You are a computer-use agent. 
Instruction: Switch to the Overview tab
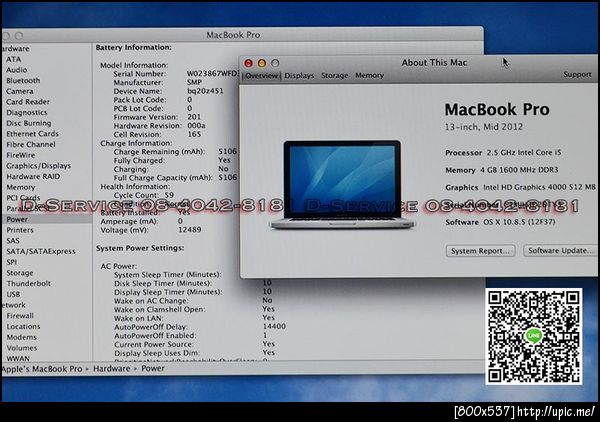[261, 76]
